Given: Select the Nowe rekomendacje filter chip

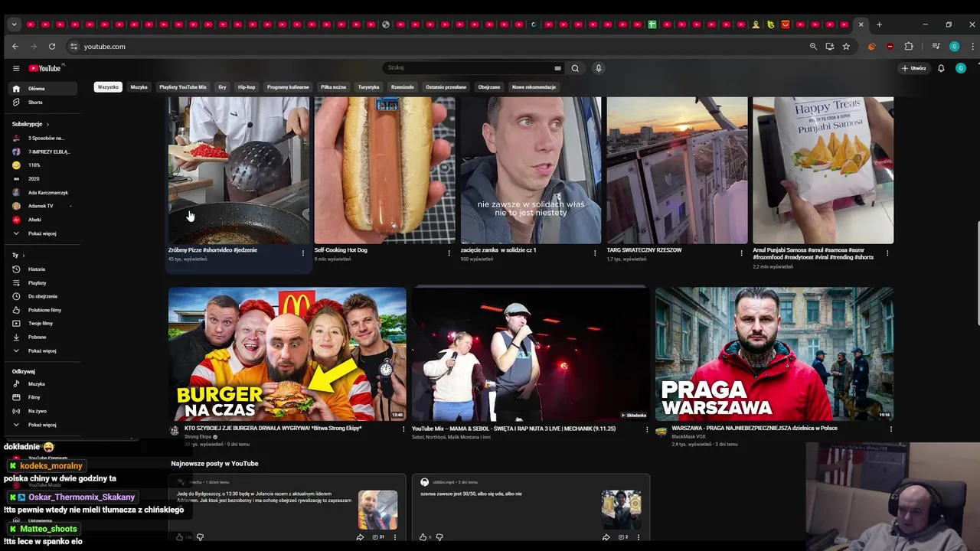Looking at the screenshot, I should tap(534, 87).
